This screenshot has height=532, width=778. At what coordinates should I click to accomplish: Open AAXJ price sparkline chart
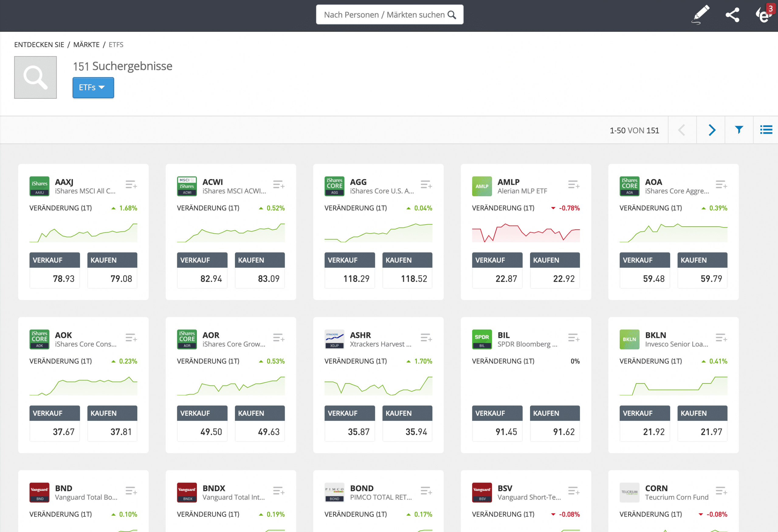[83, 232]
